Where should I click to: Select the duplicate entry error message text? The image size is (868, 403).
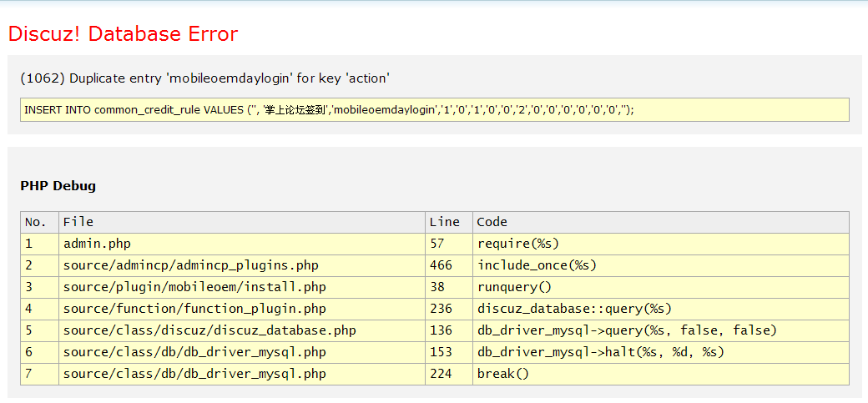coord(204,78)
